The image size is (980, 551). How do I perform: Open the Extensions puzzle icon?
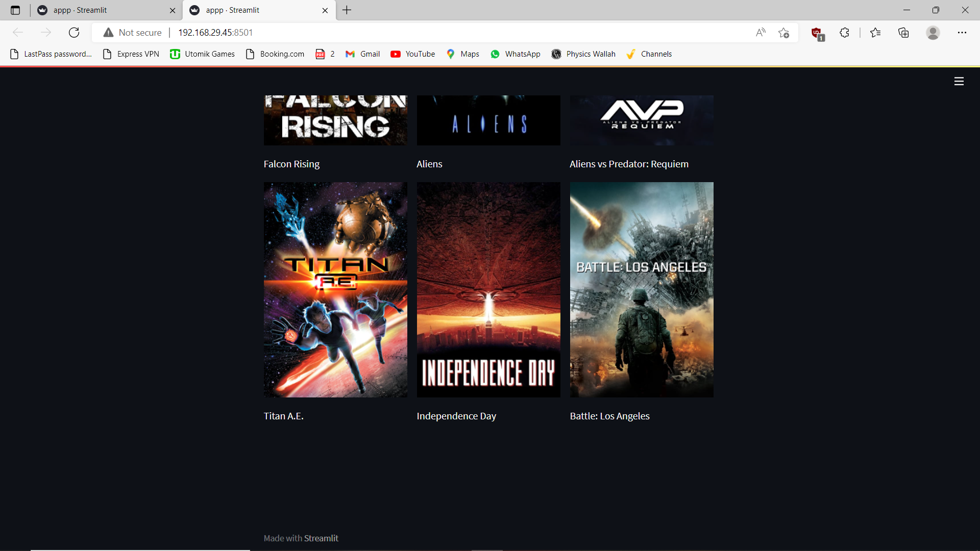(844, 33)
